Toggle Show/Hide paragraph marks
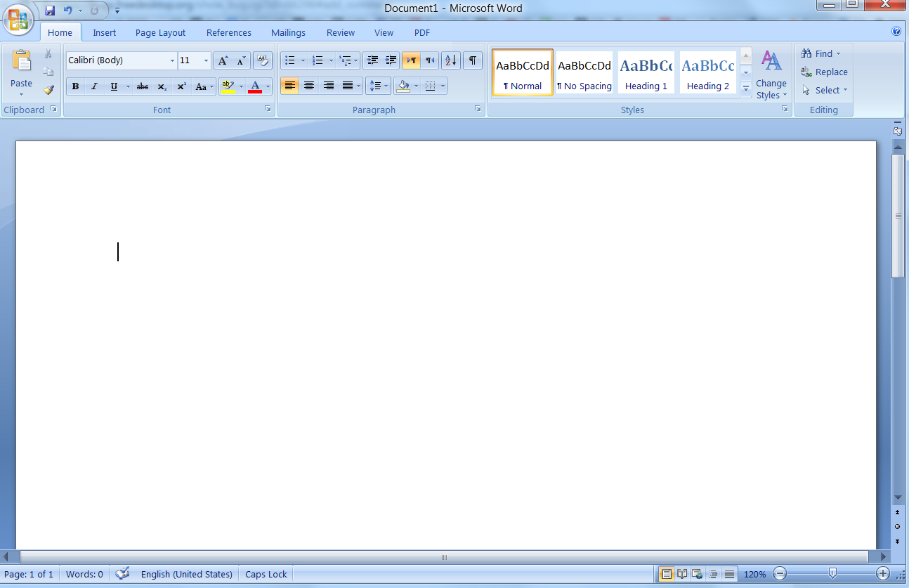This screenshot has width=909, height=588. click(x=473, y=60)
